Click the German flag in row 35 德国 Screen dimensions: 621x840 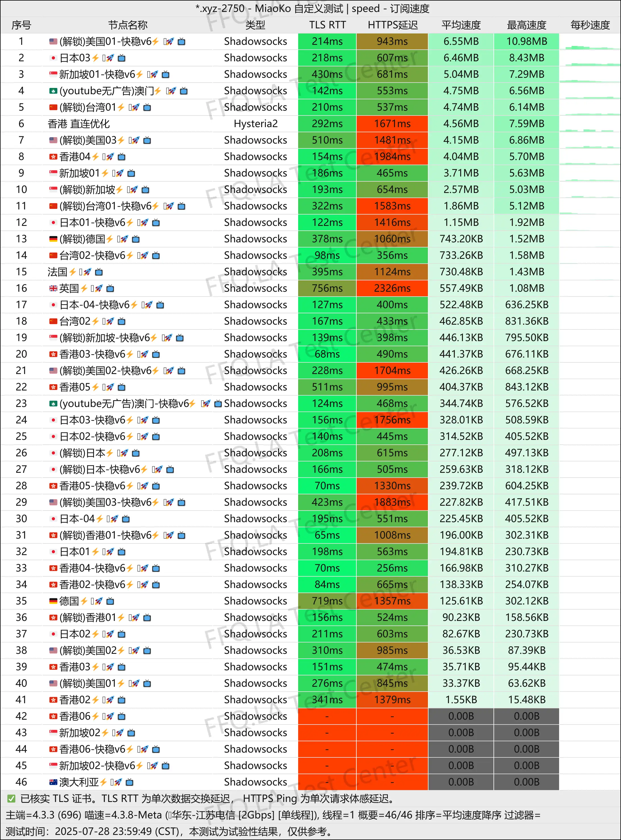click(53, 601)
